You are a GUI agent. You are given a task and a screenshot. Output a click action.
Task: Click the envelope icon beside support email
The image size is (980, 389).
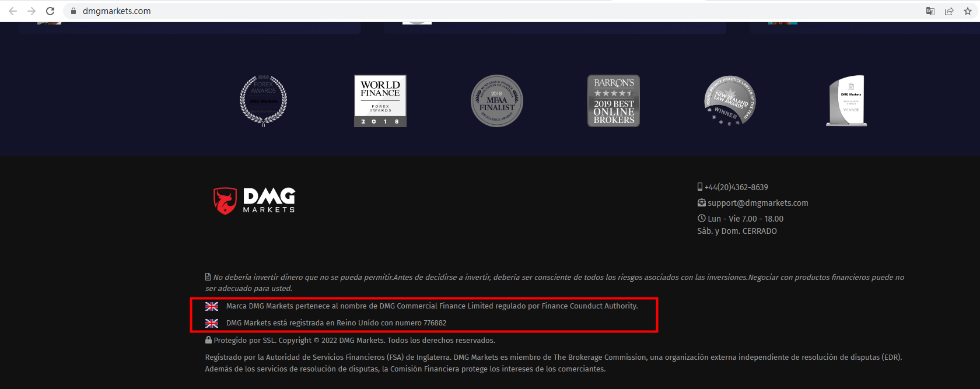[702, 202]
